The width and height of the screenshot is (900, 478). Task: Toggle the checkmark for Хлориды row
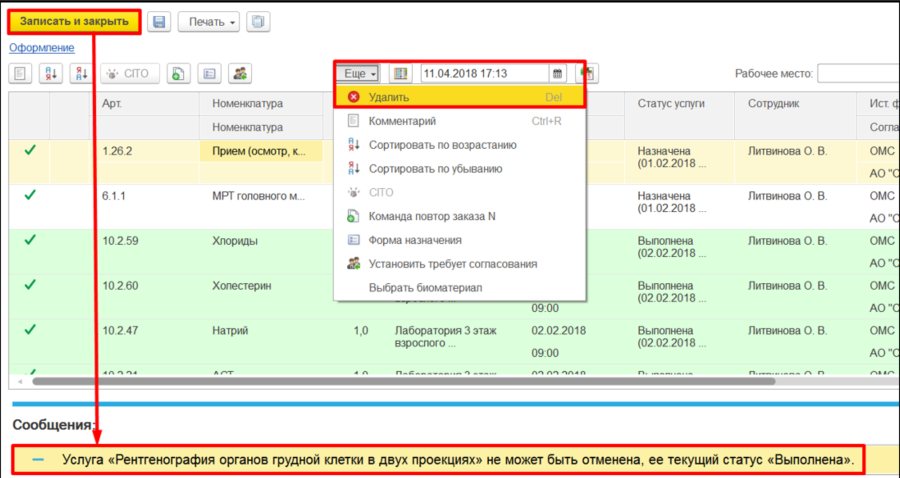pos(30,241)
